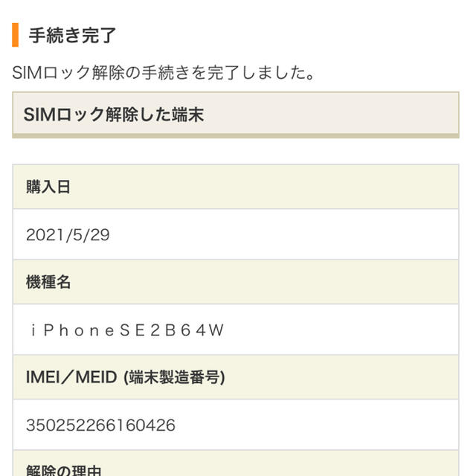Click the word 完了 in the top heading
This screenshot has height=476, width=476.
(99, 35)
